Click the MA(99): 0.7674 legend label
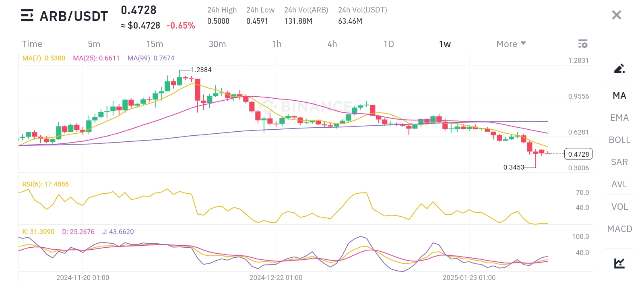Viewport: 644px width, 290px height. [151, 58]
